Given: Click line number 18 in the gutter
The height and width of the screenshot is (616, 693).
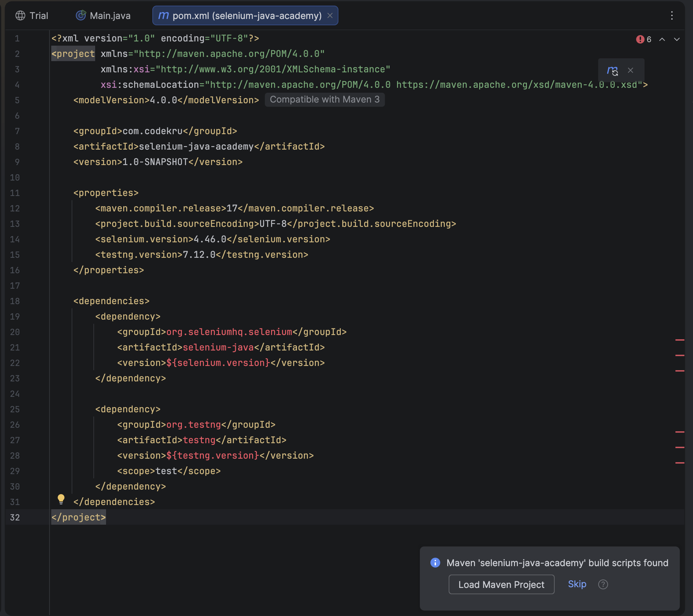Looking at the screenshot, I should point(15,301).
